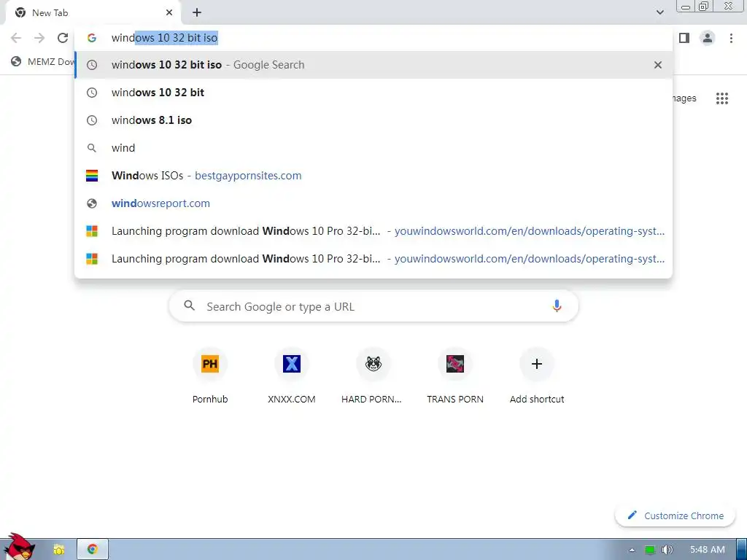The width and height of the screenshot is (747, 560).
Task: Open the Windows ISOs suggestion
Action: [x=373, y=175]
